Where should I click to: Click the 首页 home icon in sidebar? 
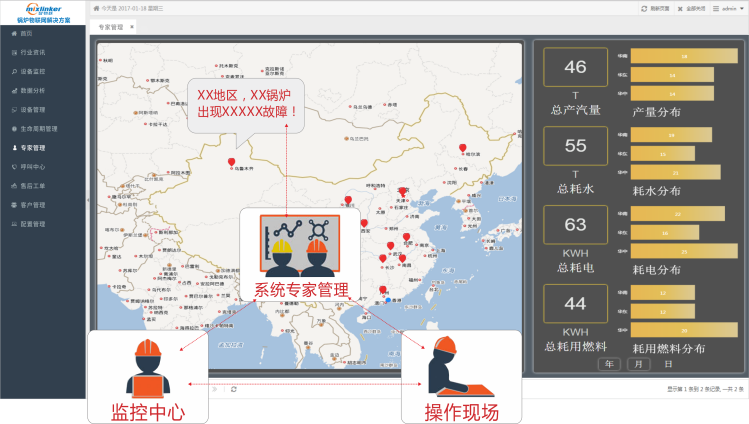13,33
